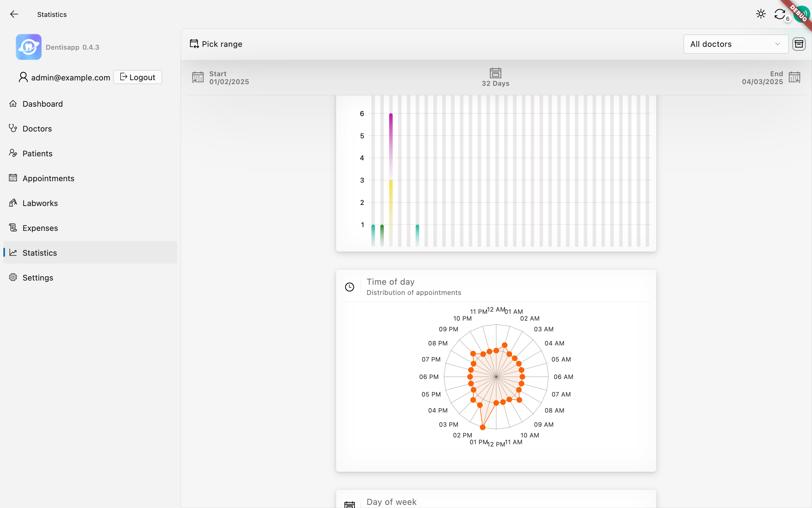Click the Labworks icon
This screenshot has width=812, height=508.
[13, 203]
